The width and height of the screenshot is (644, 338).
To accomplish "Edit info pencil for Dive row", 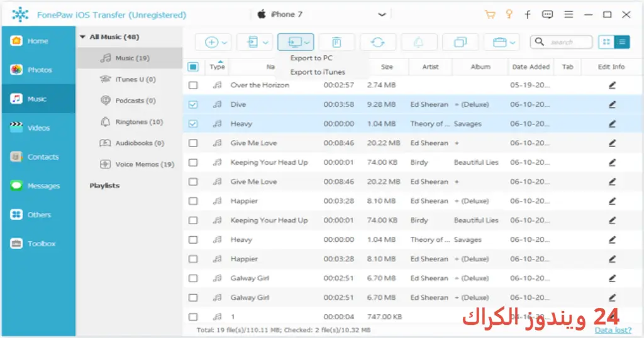I will [612, 104].
